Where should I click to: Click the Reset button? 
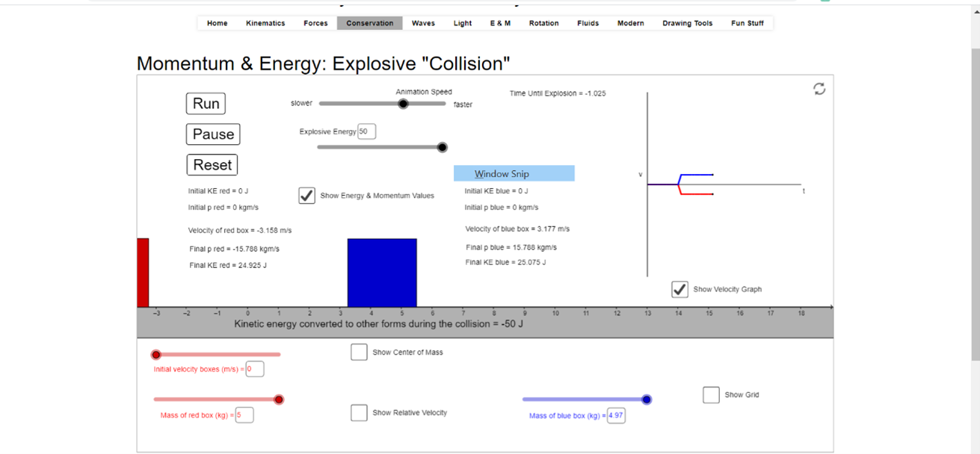coord(212,165)
